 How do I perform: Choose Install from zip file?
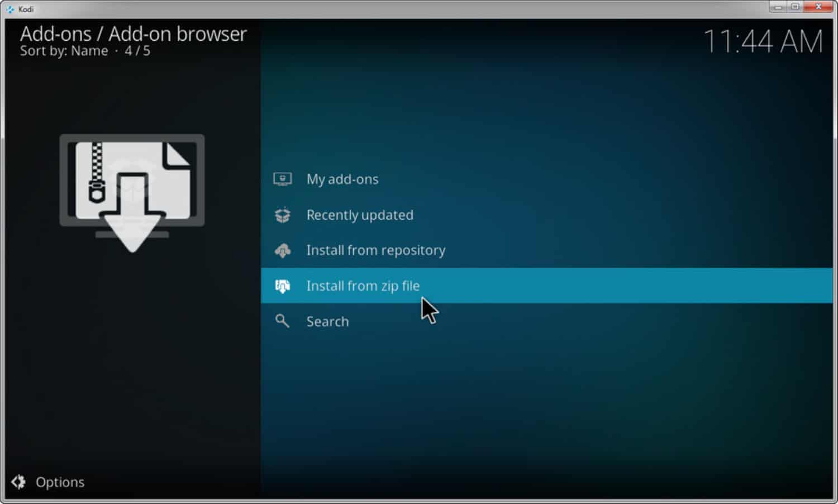point(546,286)
